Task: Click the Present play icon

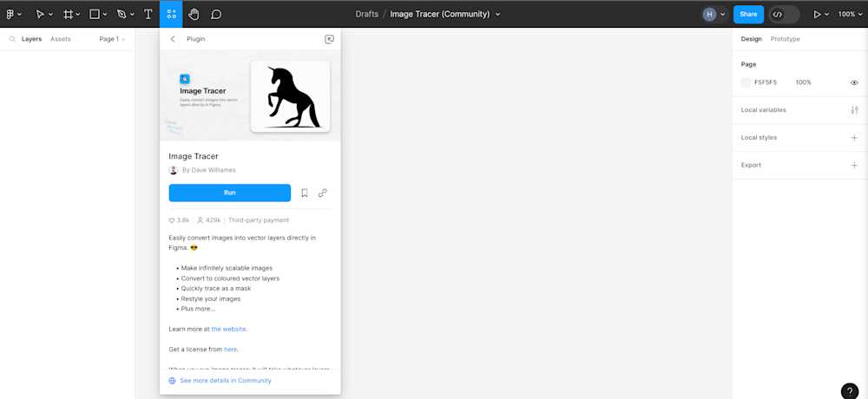Action: 817,15
